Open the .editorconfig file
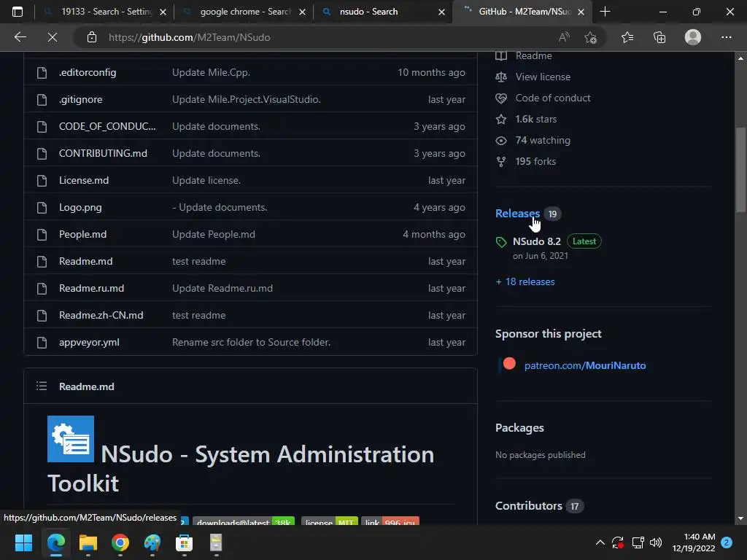This screenshot has height=560, width=747. [88, 72]
